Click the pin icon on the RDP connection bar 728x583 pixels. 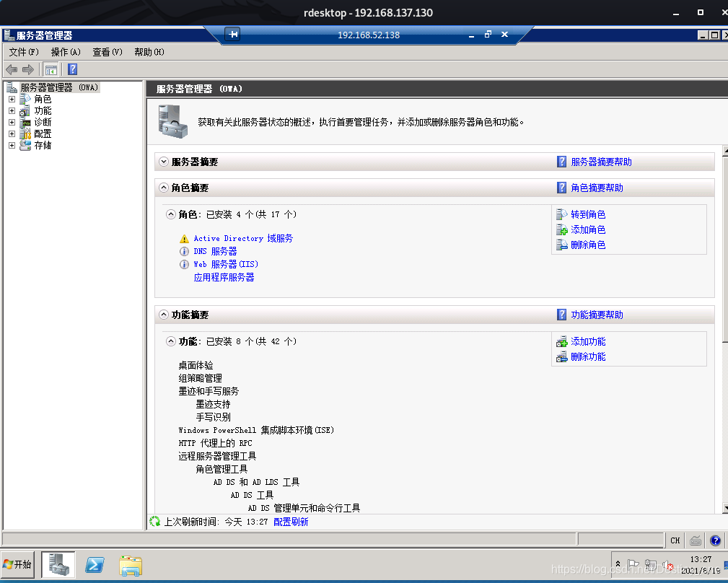(x=232, y=34)
